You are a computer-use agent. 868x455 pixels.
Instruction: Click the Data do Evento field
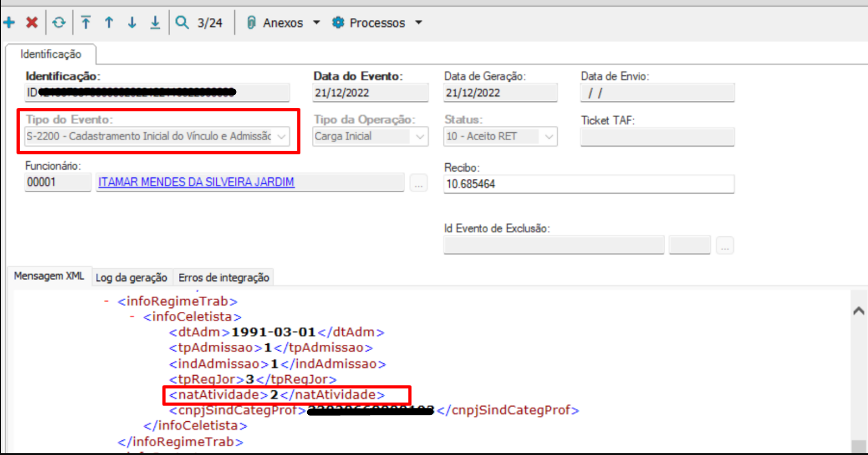(370, 93)
